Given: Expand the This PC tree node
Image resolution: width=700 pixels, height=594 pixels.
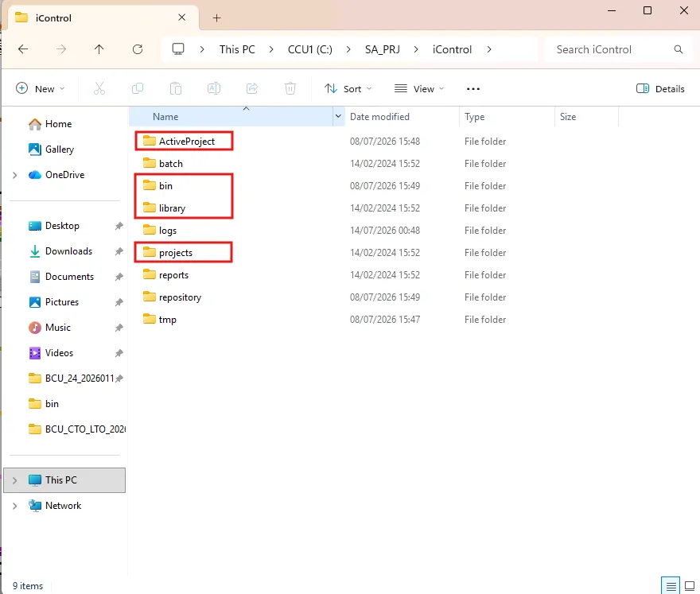Looking at the screenshot, I should coord(15,480).
